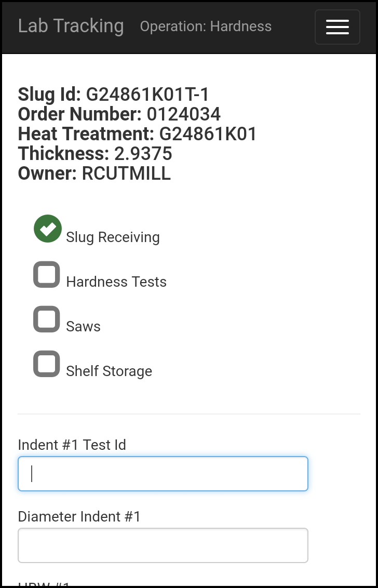This screenshot has height=588, width=378.
Task: Click the Saws step label
Action: click(83, 326)
